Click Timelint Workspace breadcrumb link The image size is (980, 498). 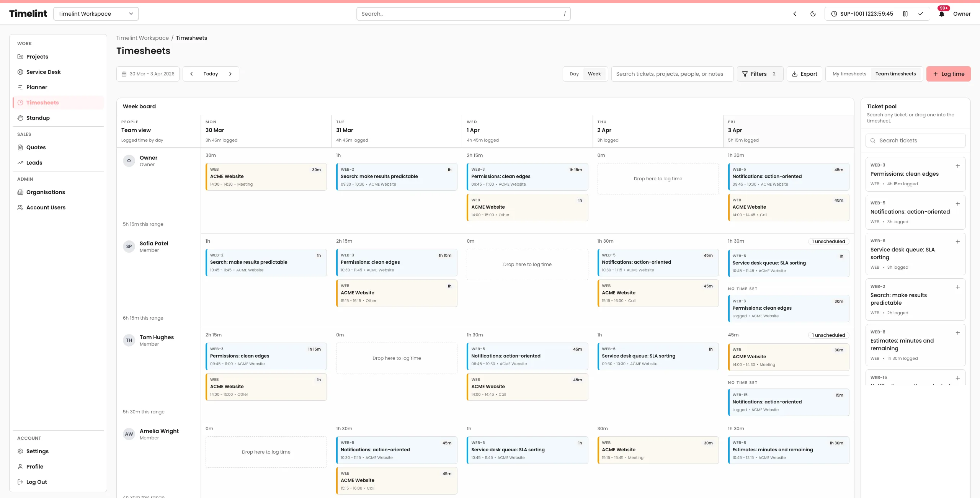(142, 38)
